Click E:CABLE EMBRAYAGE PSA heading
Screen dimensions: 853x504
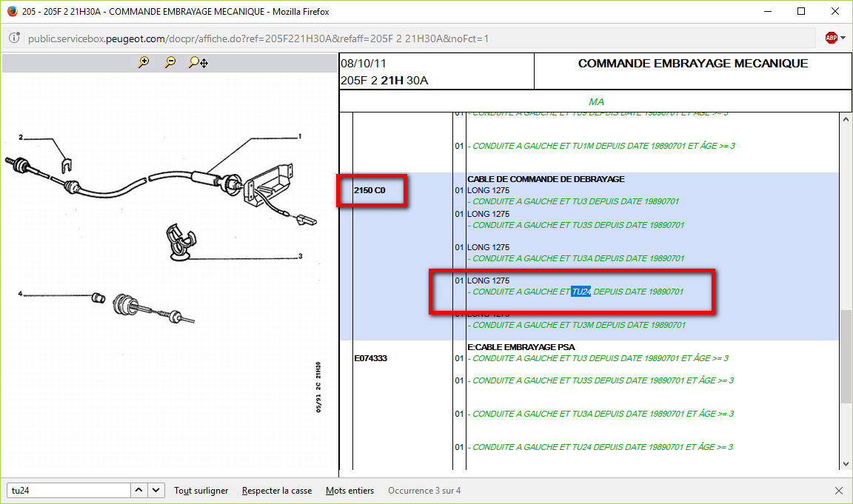pos(521,347)
